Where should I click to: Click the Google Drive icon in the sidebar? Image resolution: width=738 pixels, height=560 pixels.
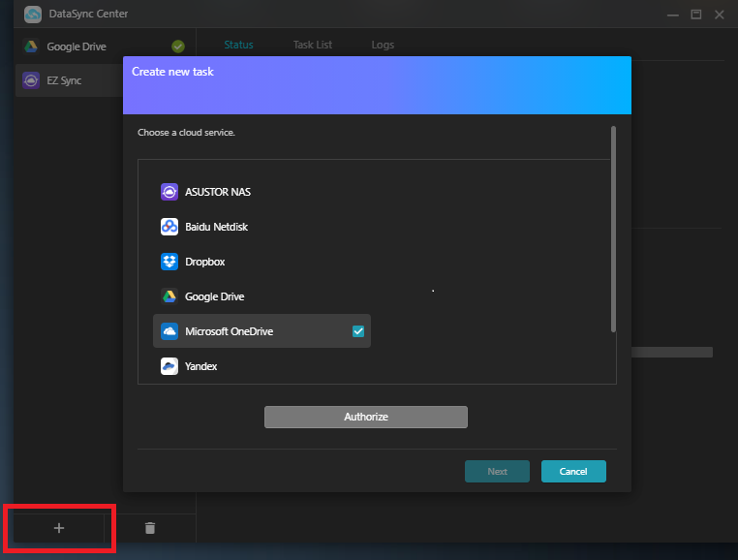(31, 47)
